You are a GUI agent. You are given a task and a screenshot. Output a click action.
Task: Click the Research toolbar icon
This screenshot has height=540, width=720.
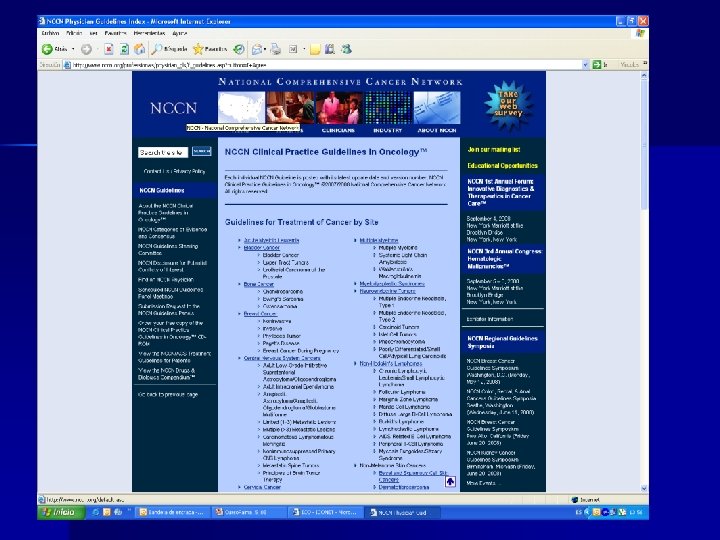(x=330, y=49)
